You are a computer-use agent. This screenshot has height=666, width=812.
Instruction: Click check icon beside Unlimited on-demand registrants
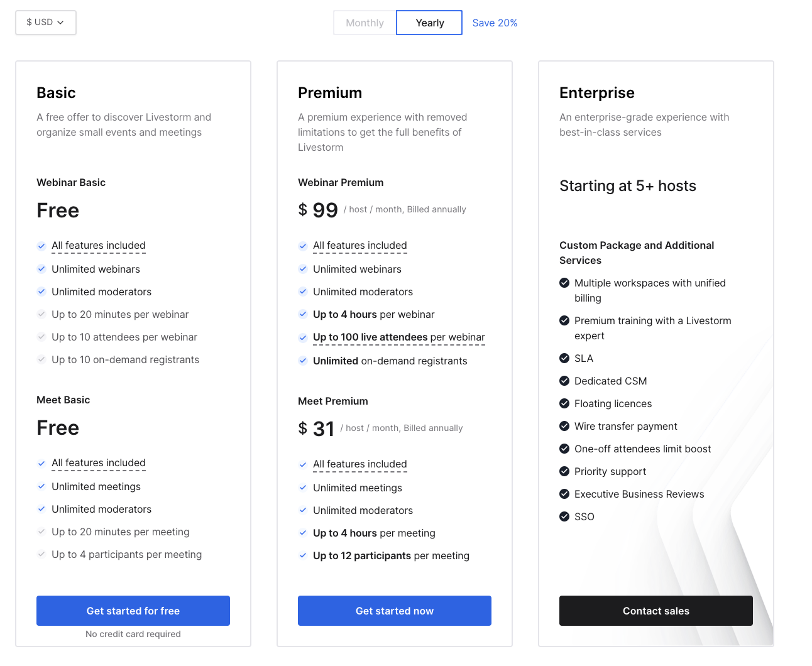(x=303, y=361)
